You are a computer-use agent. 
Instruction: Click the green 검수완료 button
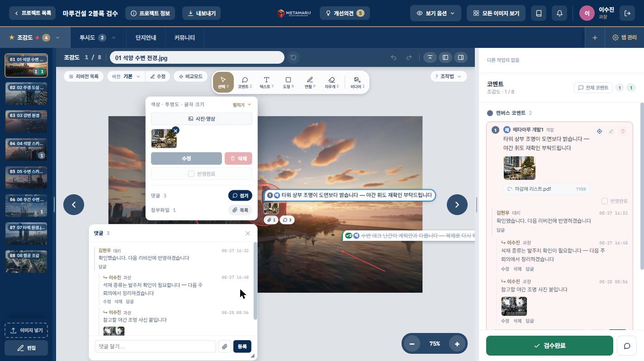(x=549, y=346)
